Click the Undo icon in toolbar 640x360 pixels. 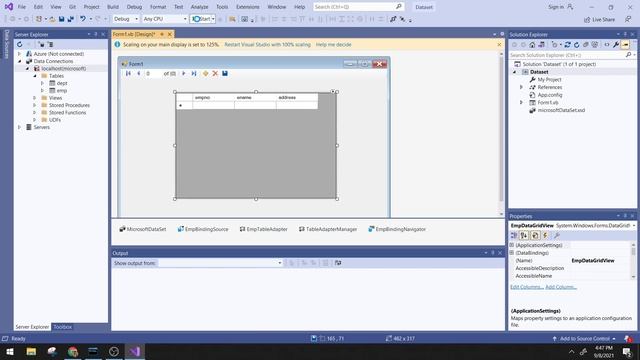(x=83, y=19)
